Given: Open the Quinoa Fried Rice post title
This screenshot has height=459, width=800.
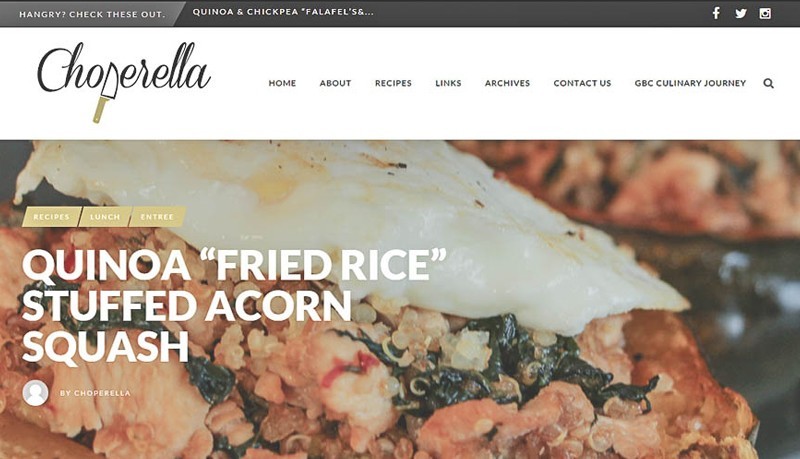Looking at the screenshot, I should [234, 305].
